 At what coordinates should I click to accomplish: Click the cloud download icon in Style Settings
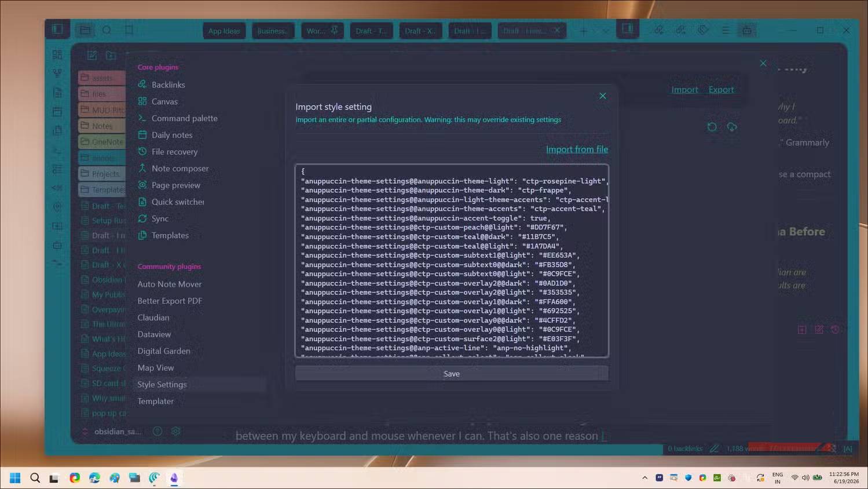pyautogui.click(x=732, y=127)
